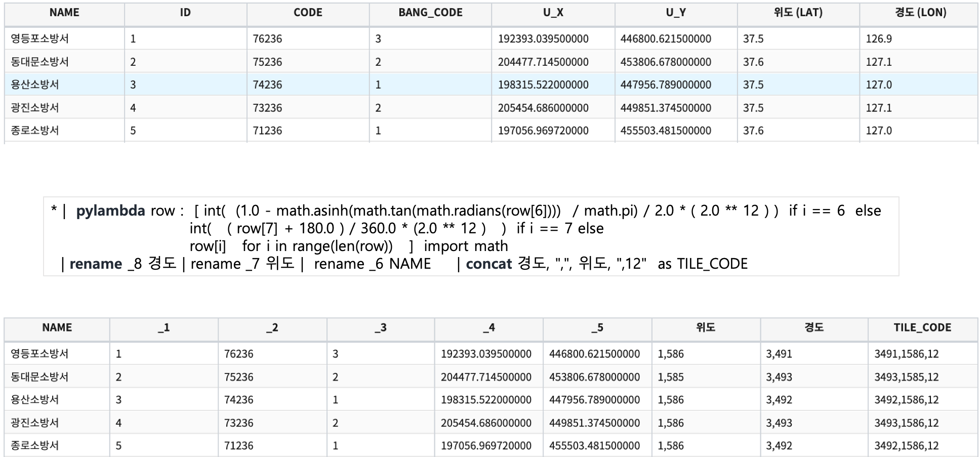Select the 광진소방서 row in bottom table
Image resolution: width=980 pixels, height=457 pixels.
[x=491, y=423]
